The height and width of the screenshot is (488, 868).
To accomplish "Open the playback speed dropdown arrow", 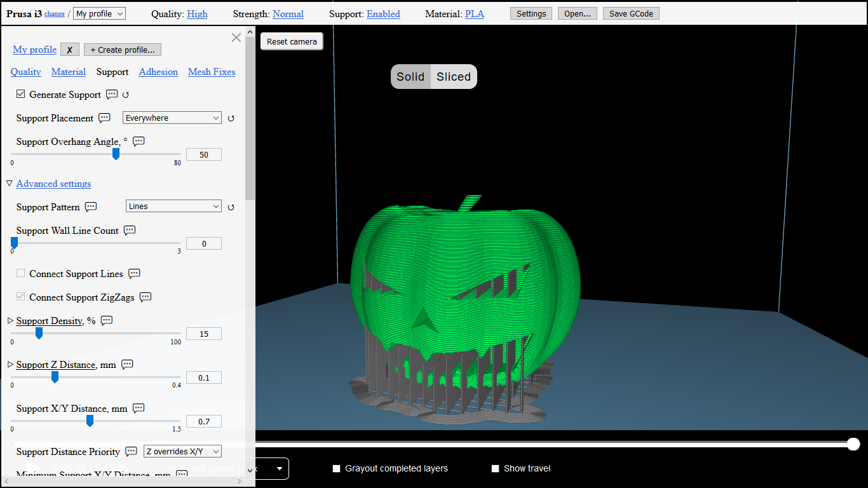I will pos(279,469).
